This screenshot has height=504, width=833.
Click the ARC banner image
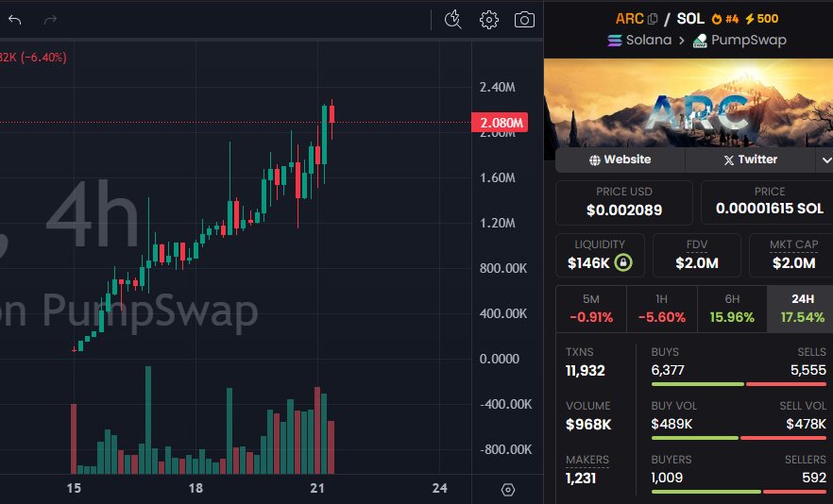pyautogui.click(x=689, y=103)
